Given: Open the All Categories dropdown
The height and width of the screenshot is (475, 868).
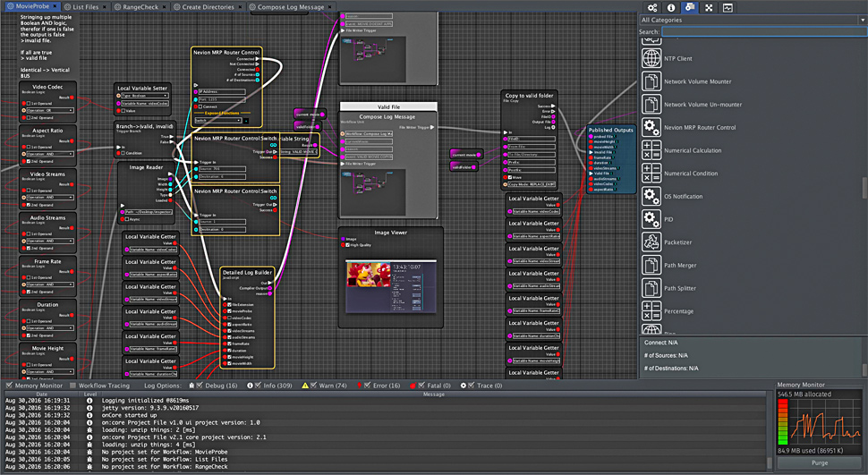Looking at the screenshot, I should [752, 19].
